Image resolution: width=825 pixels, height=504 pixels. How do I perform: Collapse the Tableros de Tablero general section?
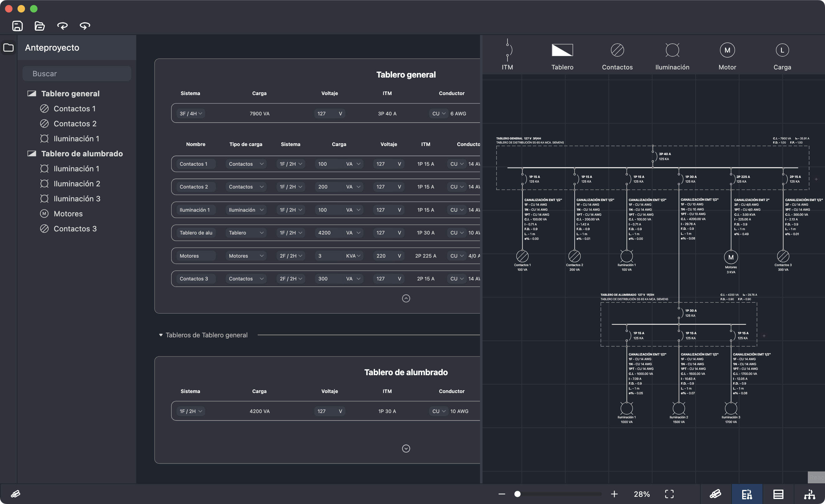point(161,335)
